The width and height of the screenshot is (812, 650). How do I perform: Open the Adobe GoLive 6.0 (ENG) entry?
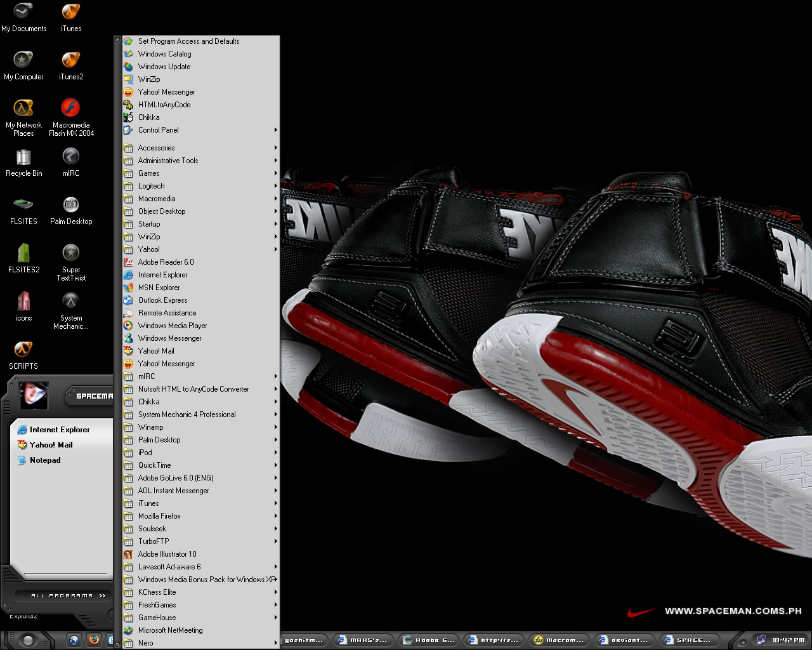[x=200, y=478]
